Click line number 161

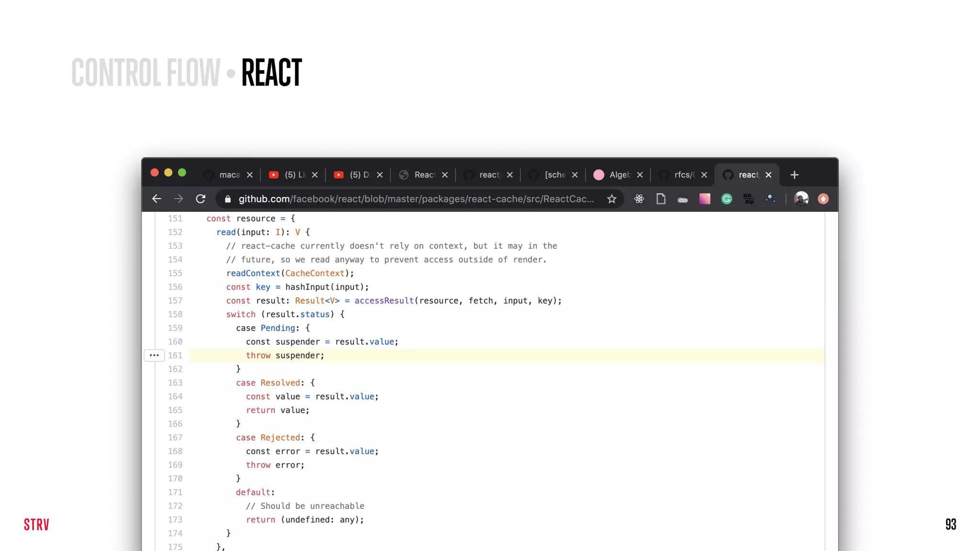click(x=175, y=355)
